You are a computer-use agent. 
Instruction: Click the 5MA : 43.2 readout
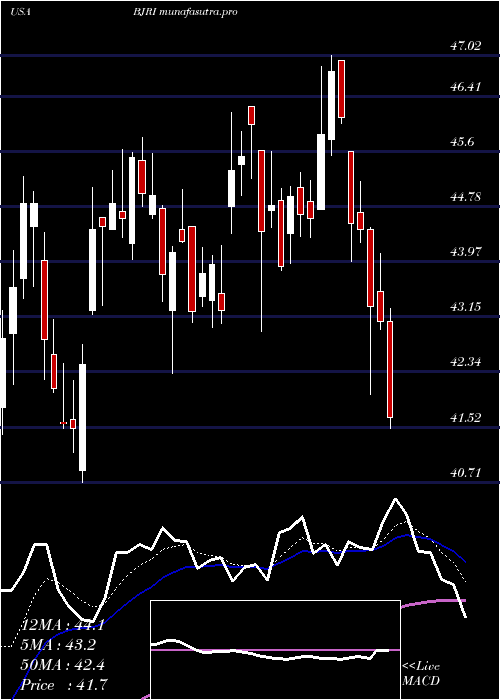click(x=58, y=645)
